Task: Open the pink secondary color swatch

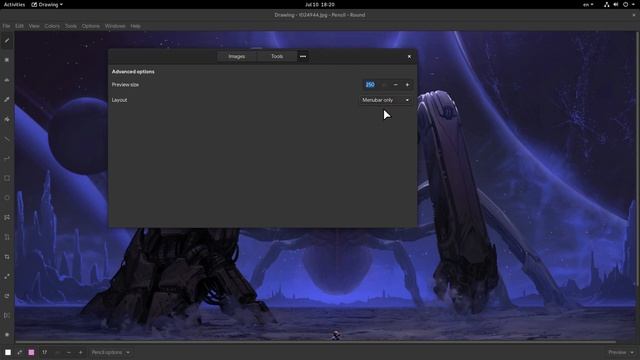Action: click(x=31, y=352)
